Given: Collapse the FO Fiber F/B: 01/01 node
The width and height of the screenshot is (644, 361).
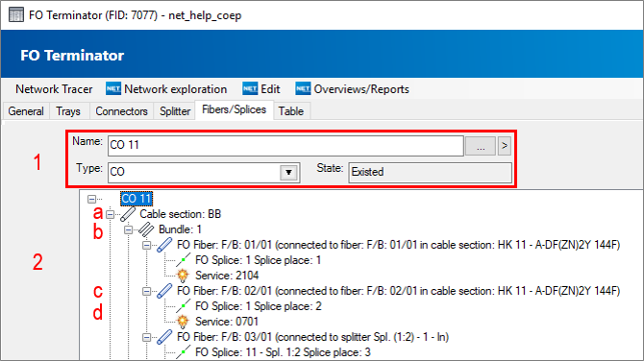Looking at the screenshot, I should [147, 246].
